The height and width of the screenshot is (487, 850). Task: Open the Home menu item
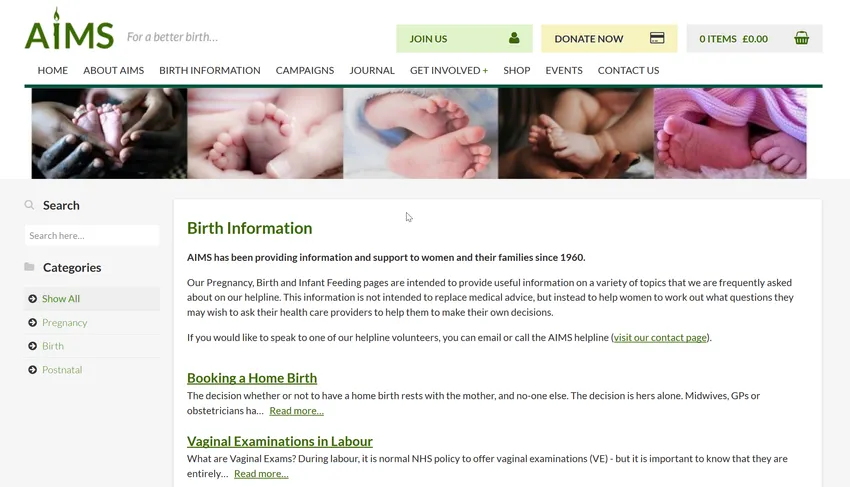pyautogui.click(x=53, y=71)
